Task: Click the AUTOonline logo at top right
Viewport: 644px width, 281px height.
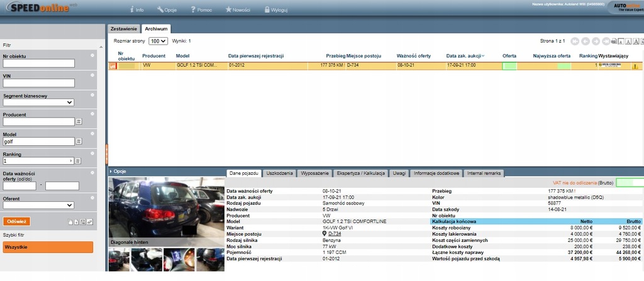Action: [x=628, y=7]
